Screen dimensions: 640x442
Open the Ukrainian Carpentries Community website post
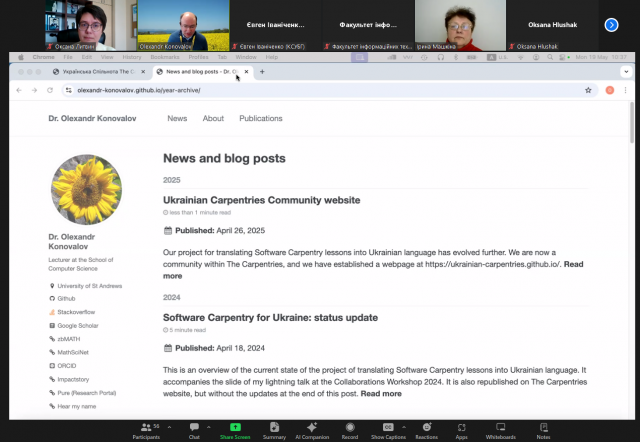pos(262,200)
